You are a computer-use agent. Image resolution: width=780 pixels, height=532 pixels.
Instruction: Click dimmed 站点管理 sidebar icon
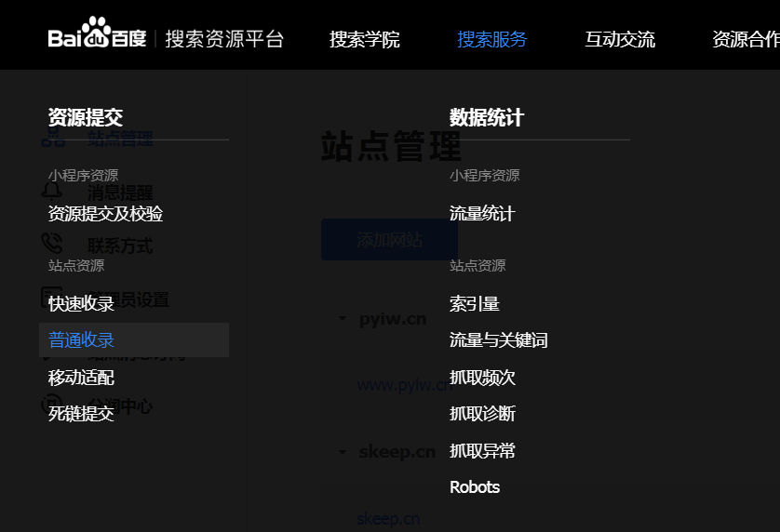coord(53,138)
